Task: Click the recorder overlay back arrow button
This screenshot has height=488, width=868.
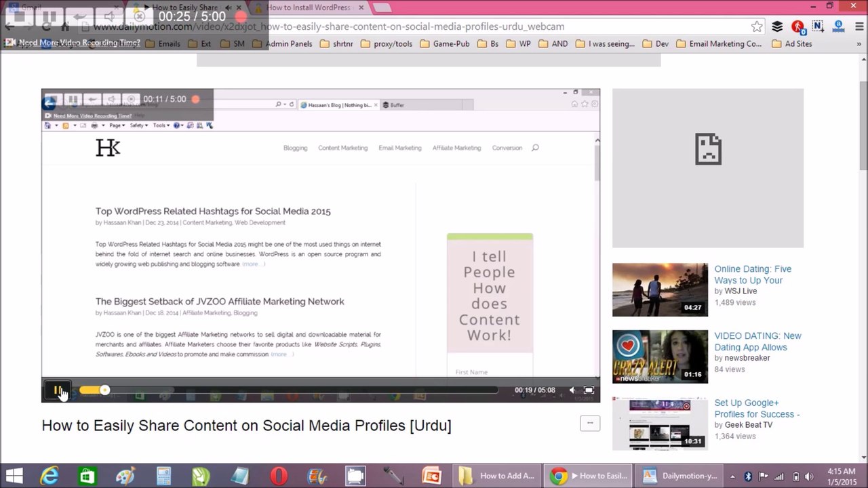Action: click(79, 16)
